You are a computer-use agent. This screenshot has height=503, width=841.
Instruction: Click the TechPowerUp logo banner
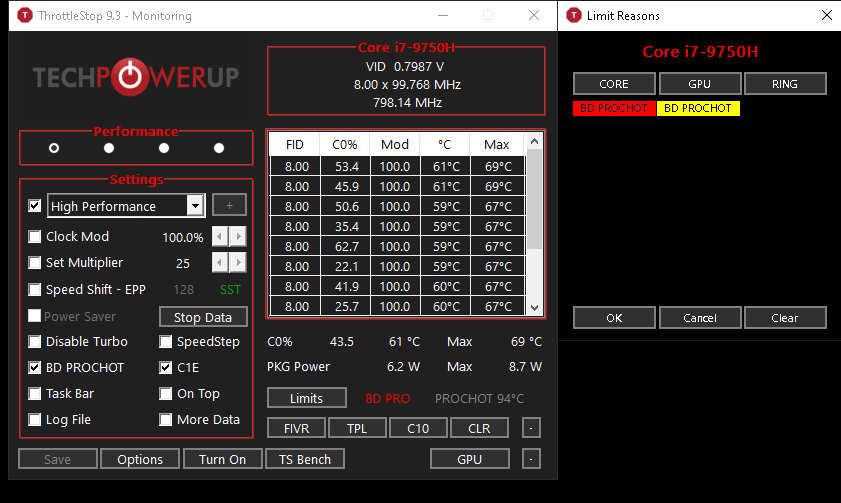click(x=136, y=77)
